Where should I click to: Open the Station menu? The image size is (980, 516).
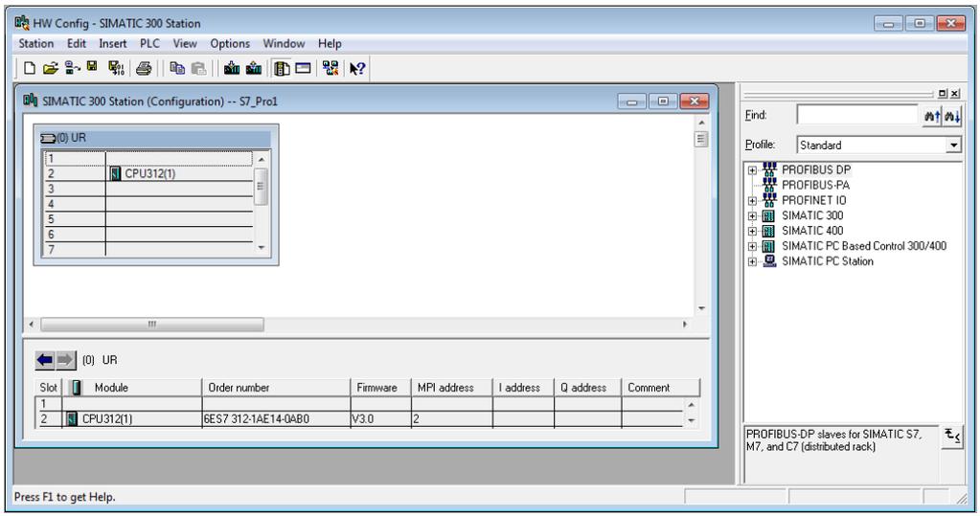pos(35,44)
